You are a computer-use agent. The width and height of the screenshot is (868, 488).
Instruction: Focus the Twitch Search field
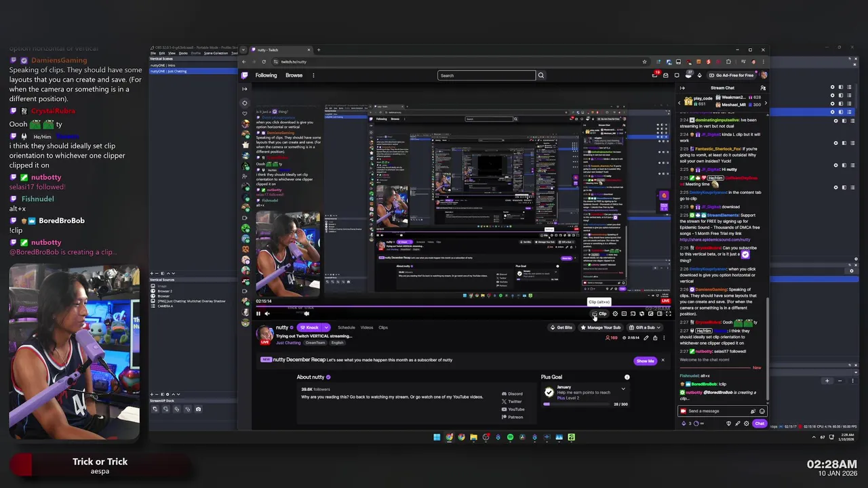(x=486, y=75)
